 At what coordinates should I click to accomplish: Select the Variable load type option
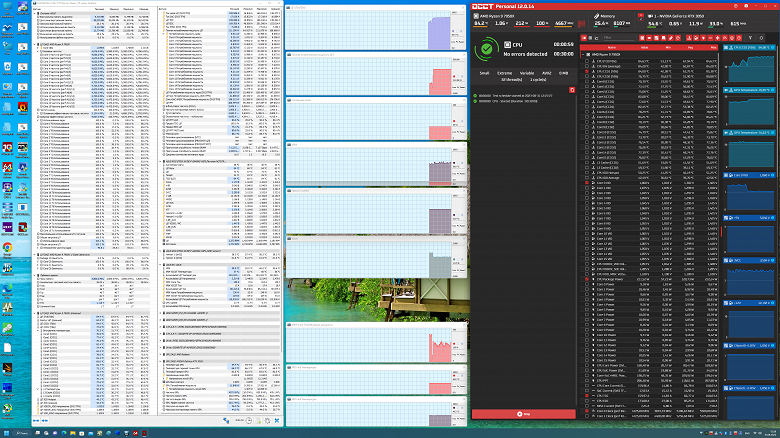tap(527, 74)
